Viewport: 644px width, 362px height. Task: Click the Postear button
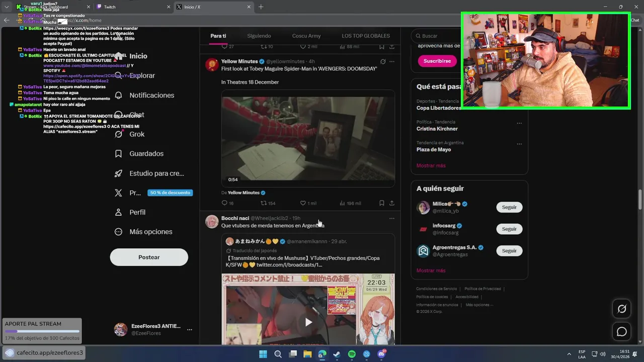click(x=149, y=257)
